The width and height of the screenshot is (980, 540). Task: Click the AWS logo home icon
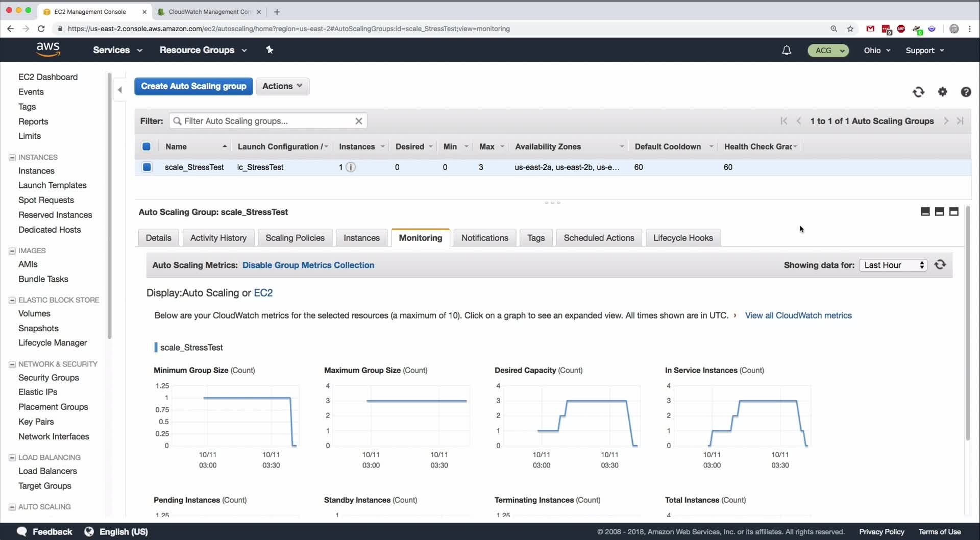(48, 50)
